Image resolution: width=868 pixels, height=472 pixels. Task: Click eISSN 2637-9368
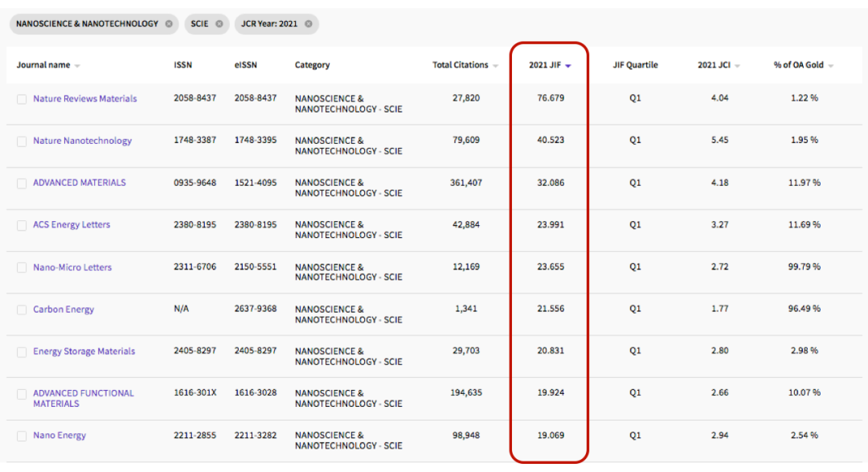pos(256,309)
